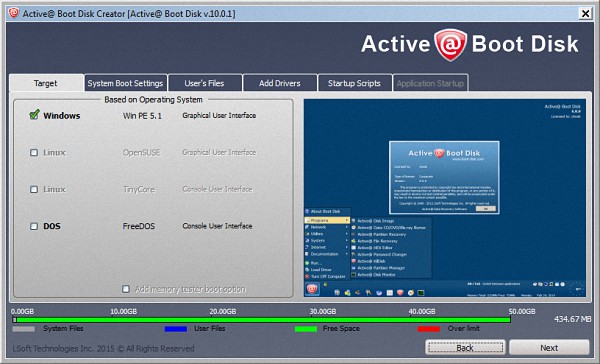The height and width of the screenshot is (364, 600).
Task: Open the User's Files tab
Action: [x=204, y=83]
